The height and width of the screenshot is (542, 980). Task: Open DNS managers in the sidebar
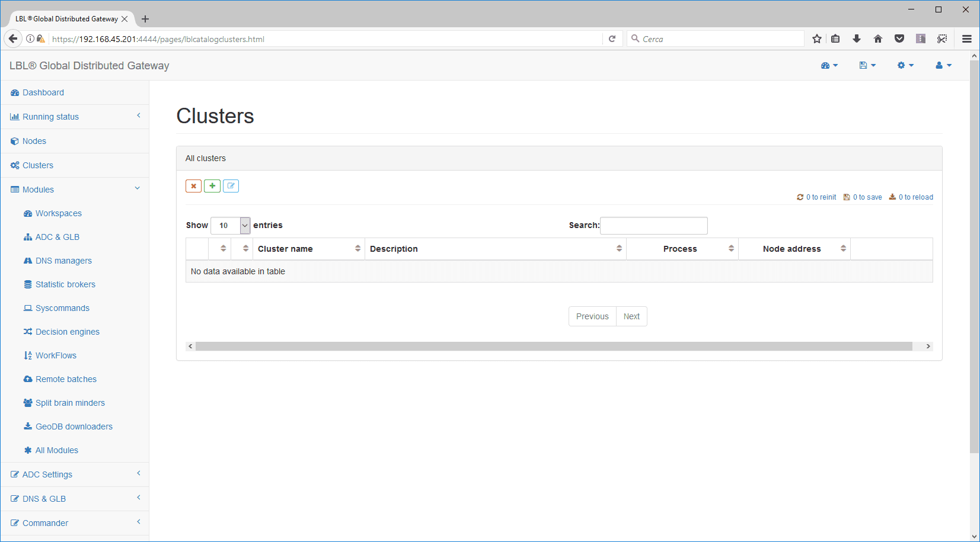click(63, 261)
